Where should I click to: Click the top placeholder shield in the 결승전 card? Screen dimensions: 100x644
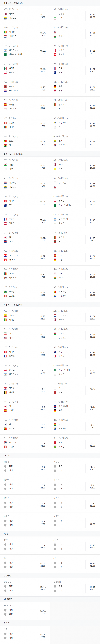(5, 634)
